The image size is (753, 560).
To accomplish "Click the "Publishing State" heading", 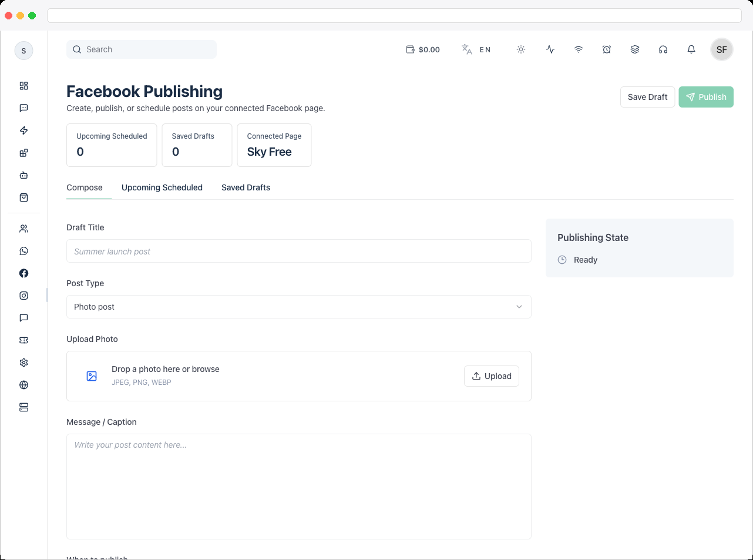I will tap(593, 237).
